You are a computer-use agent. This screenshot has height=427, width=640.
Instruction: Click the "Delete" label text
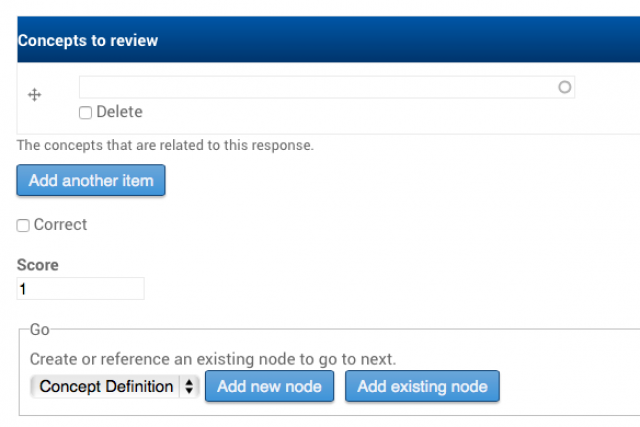119,112
